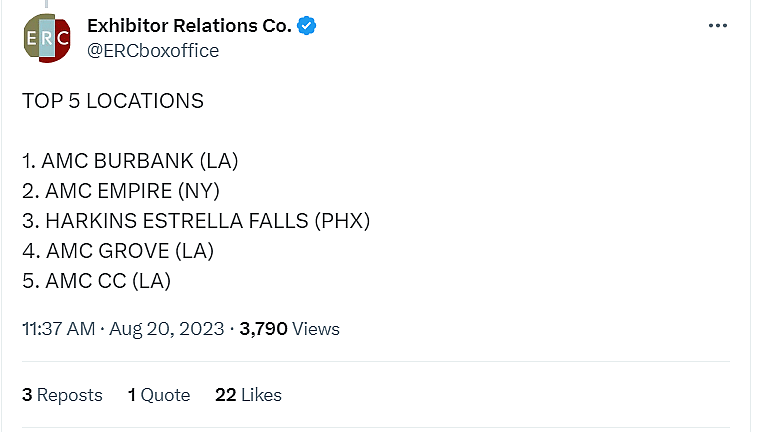Click the @ERCboxoffice handle

(153, 51)
